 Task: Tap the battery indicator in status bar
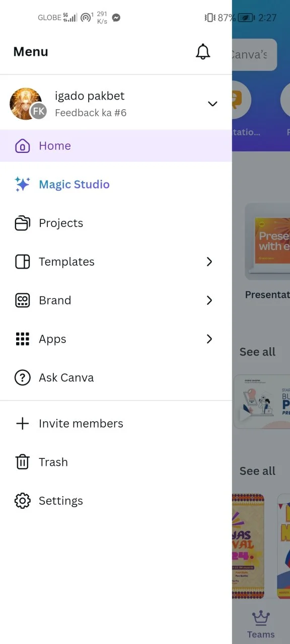pyautogui.click(x=246, y=18)
